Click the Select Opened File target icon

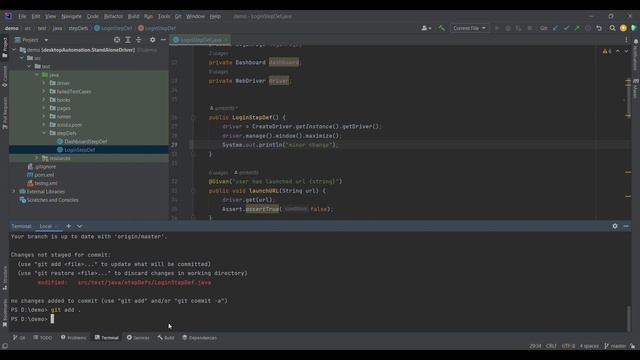(x=117, y=40)
